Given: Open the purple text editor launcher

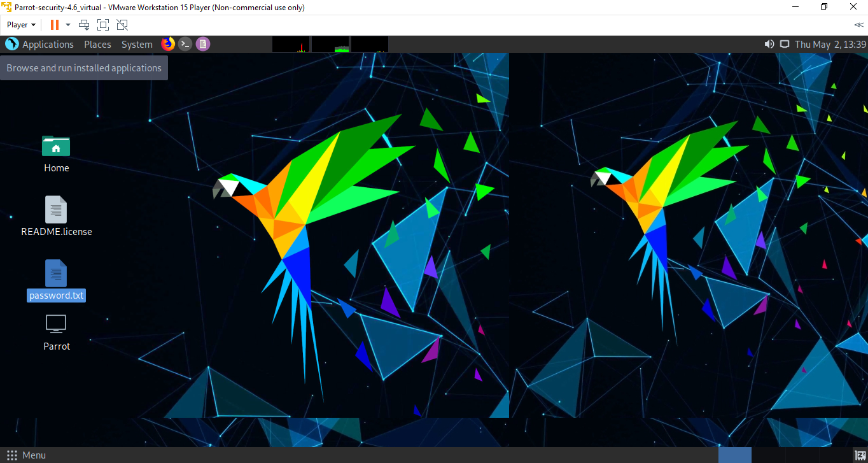Looking at the screenshot, I should point(203,44).
